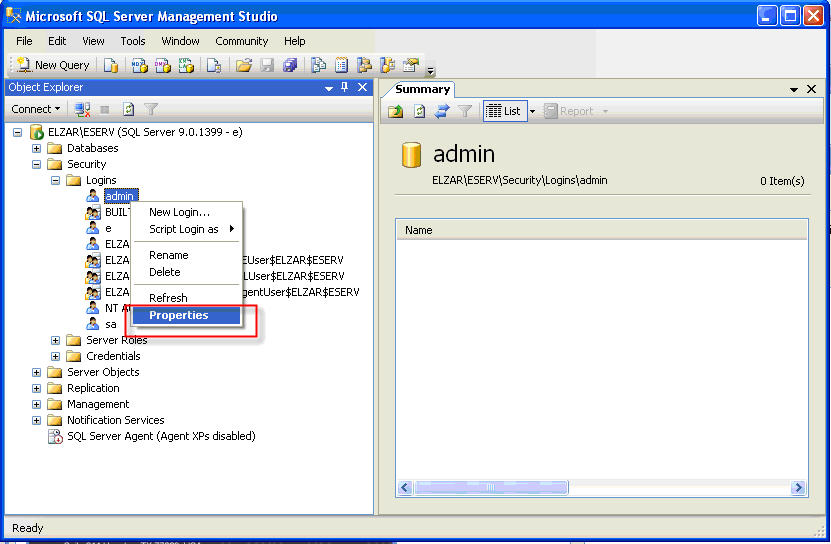Choose Properties from the context menu
Image resolution: width=831 pixels, height=544 pixels.
tap(178, 315)
